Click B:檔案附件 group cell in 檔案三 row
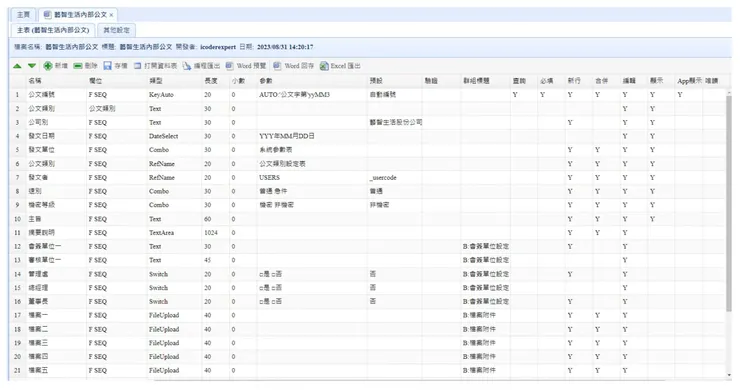The height and width of the screenshot is (390, 740). point(485,343)
